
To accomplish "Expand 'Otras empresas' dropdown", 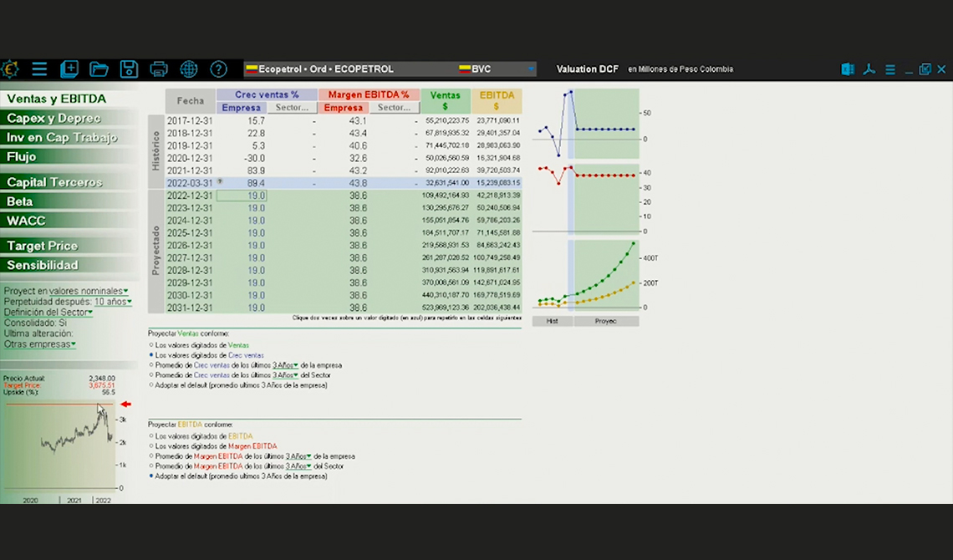I will click(x=39, y=344).
